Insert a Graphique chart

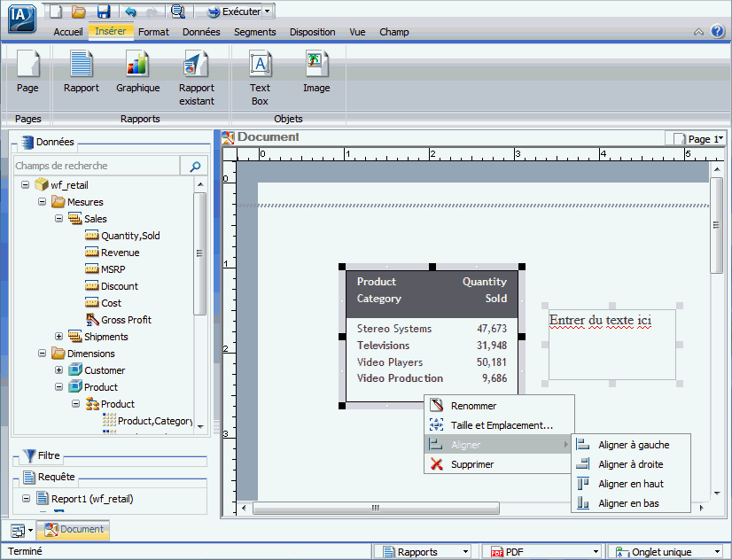tap(137, 72)
